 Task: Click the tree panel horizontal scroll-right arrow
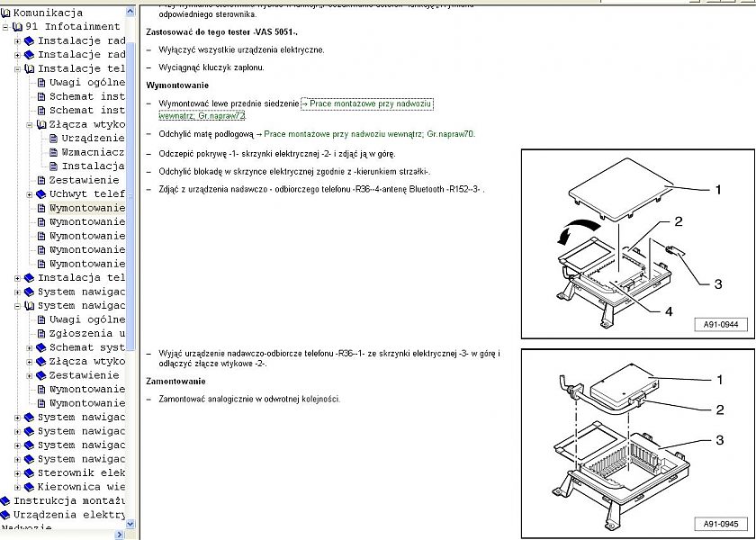click(x=120, y=535)
